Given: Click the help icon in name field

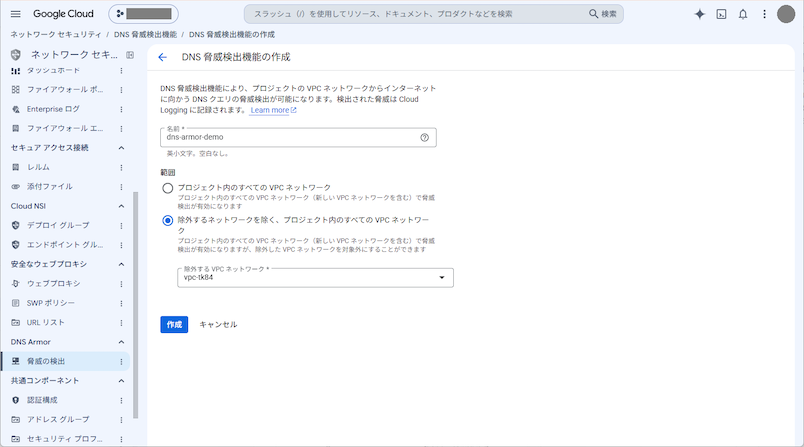Looking at the screenshot, I should tap(425, 137).
